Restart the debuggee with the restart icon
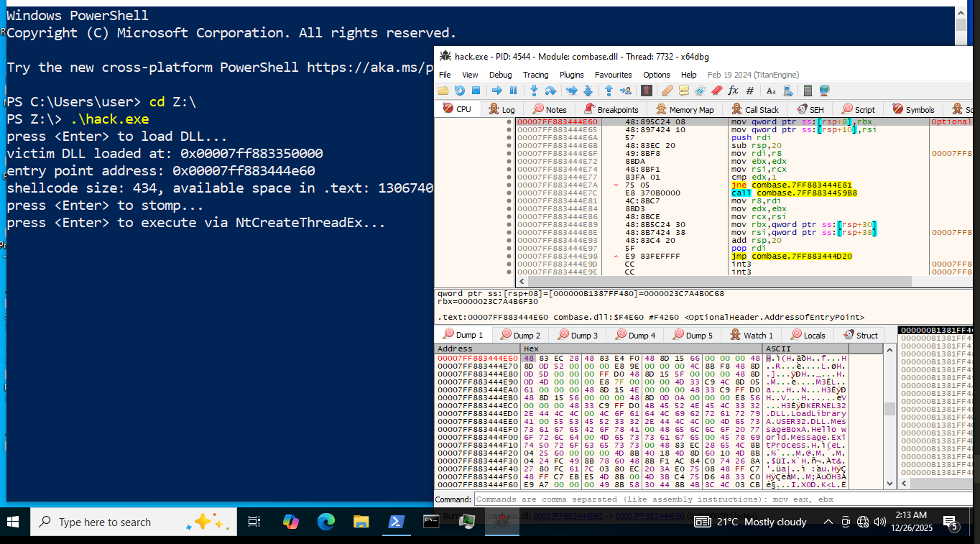 pos(460,91)
